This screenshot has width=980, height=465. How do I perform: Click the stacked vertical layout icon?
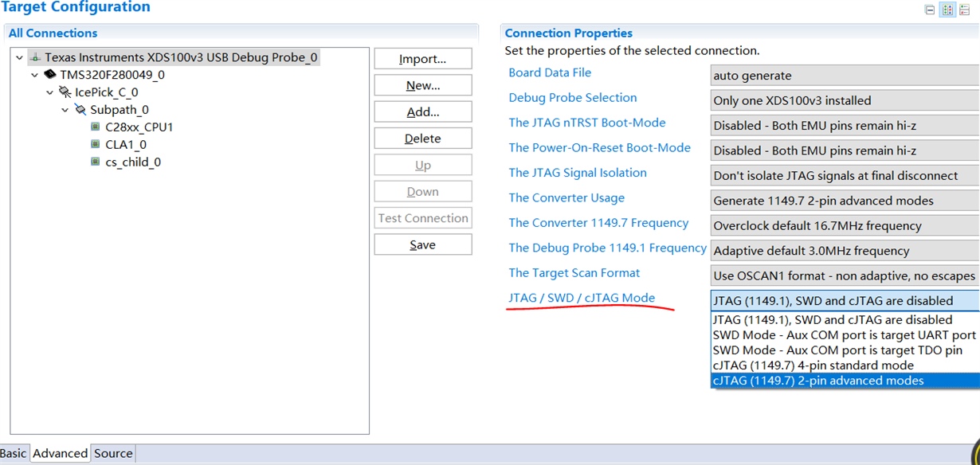(x=964, y=10)
